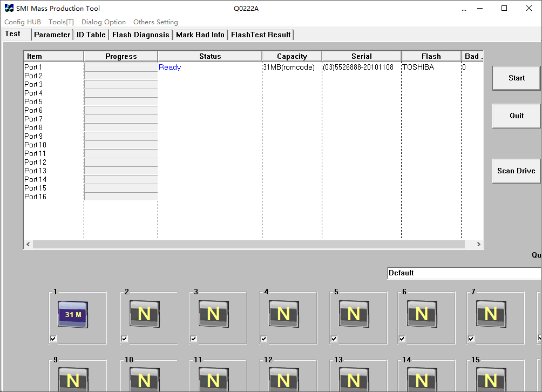Open the Dialog Option menu

[104, 22]
